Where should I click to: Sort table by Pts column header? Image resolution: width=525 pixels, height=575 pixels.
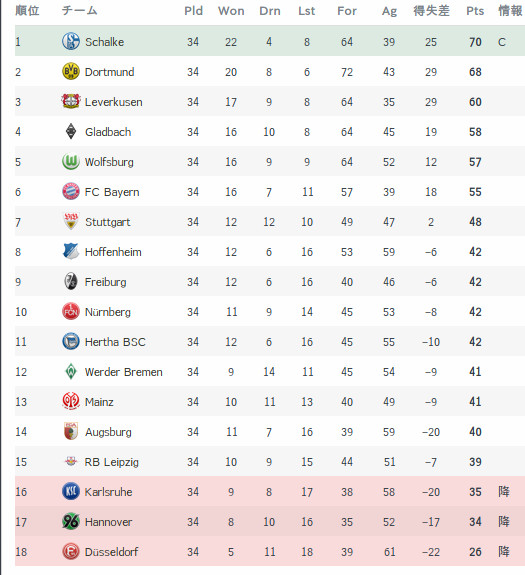click(475, 11)
